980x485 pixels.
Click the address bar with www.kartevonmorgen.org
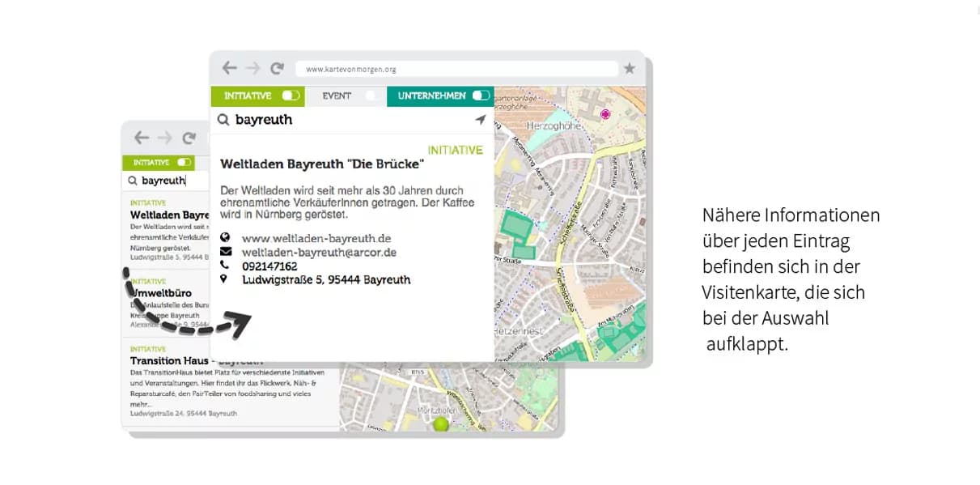456,69
